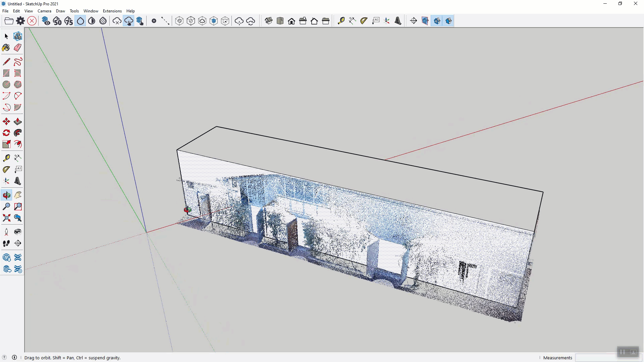Select the Paint Bucket tool
Image resolution: width=644 pixels, height=362 pixels.
[6, 48]
